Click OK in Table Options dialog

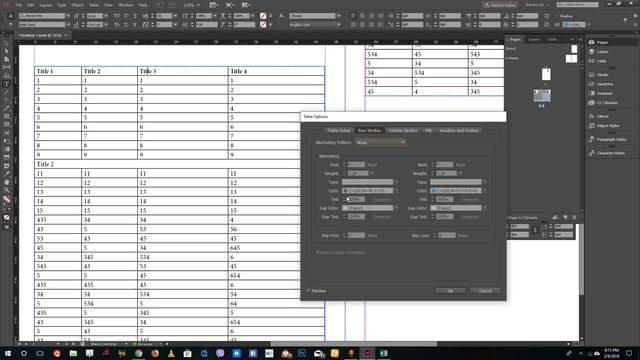(x=450, y=291)
